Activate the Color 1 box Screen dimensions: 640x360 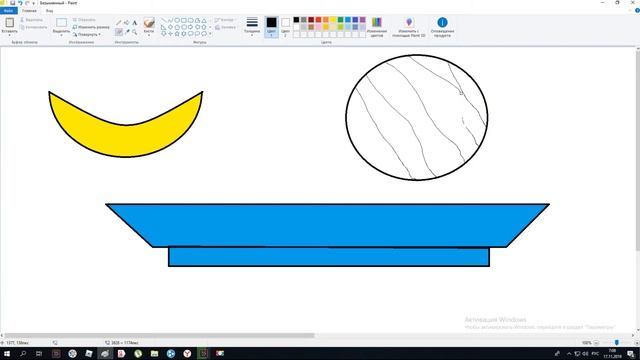click(x=271, y=27)
